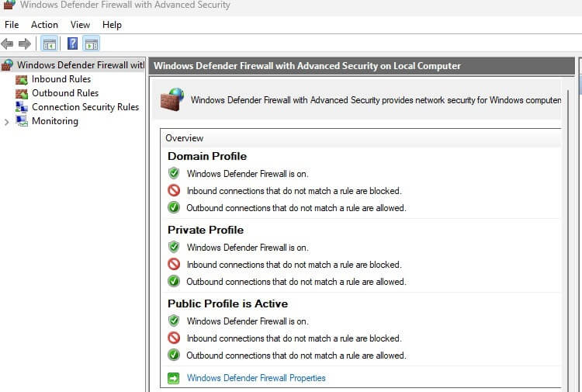Image resolution: width=582 pixels, height=392 pixels.
Task: Click inbound blocked text under Domain Profile
Action: (294, 191)
